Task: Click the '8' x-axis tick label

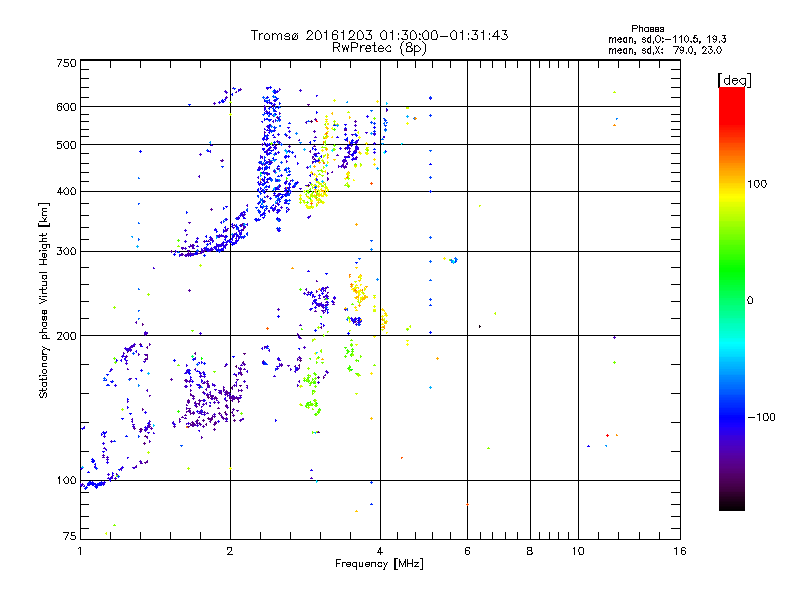Action: tap(530, 551)
